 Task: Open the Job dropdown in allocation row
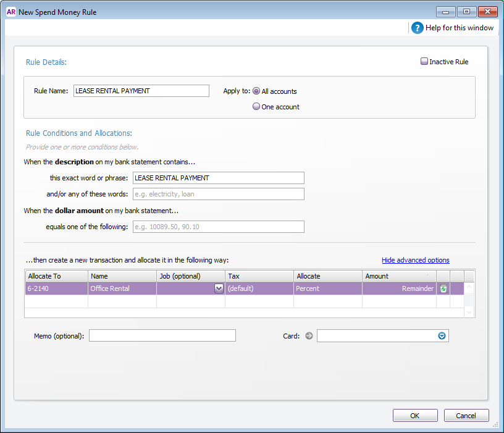click(x=219, y=288)
